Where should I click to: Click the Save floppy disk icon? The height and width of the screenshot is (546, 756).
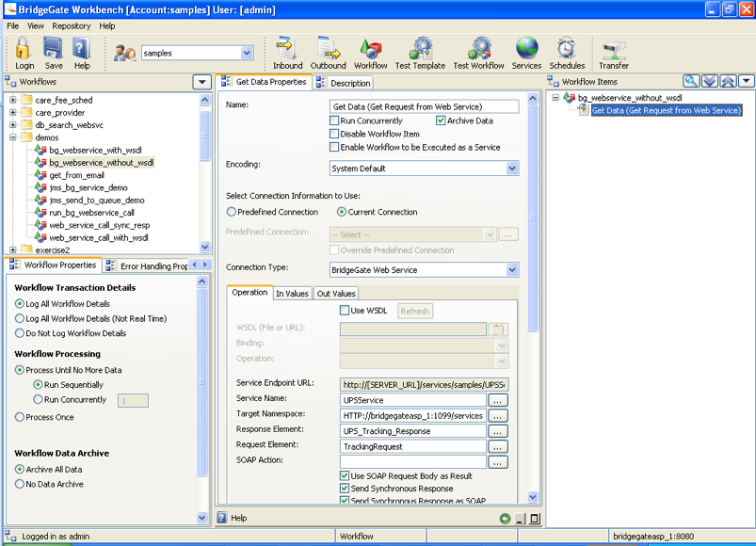[53, 49]
